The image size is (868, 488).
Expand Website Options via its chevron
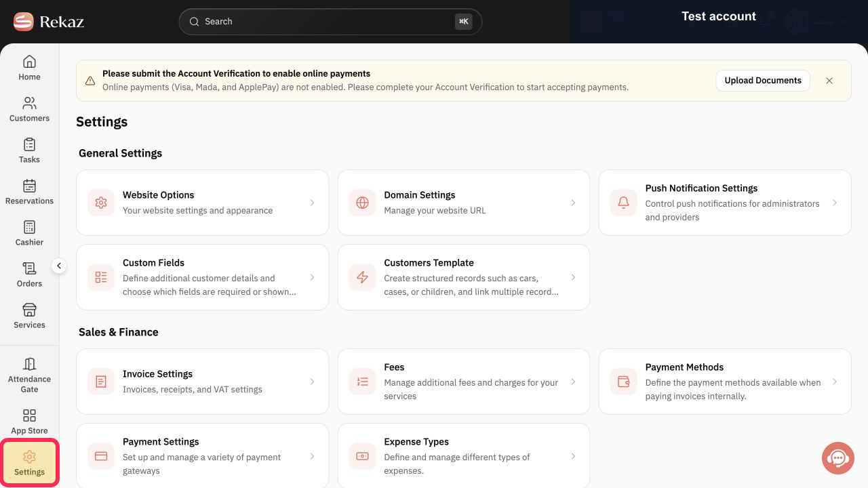coord(312,203)
